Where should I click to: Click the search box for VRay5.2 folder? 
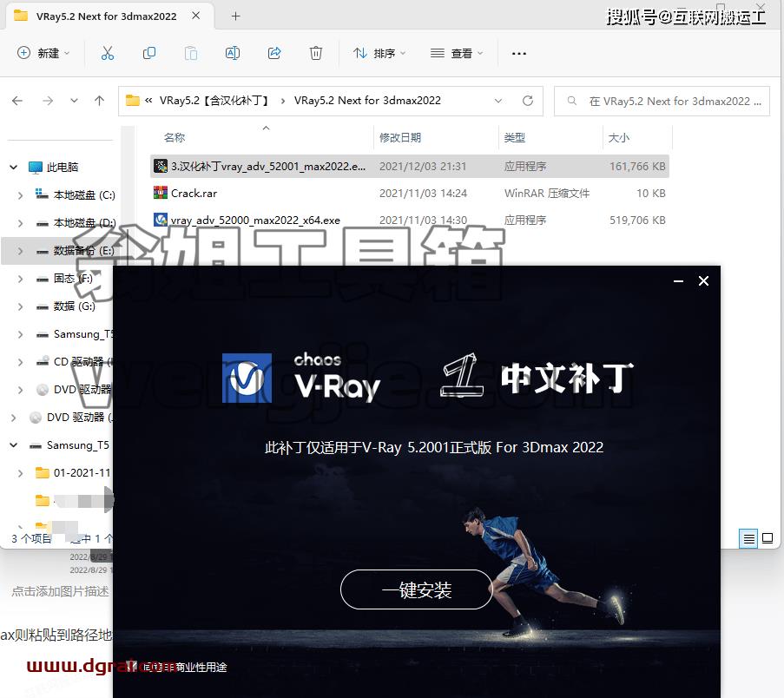(x=662, y=101)
